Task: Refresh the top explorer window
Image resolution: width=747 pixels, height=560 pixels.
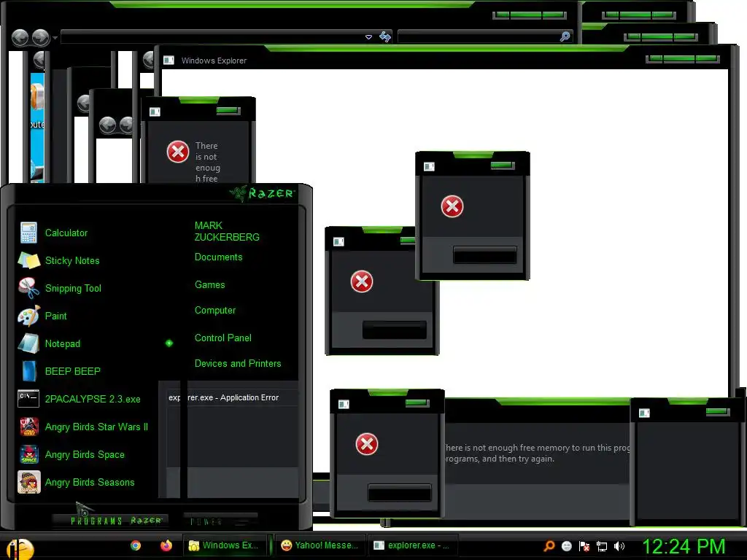Action: point(385,36)
